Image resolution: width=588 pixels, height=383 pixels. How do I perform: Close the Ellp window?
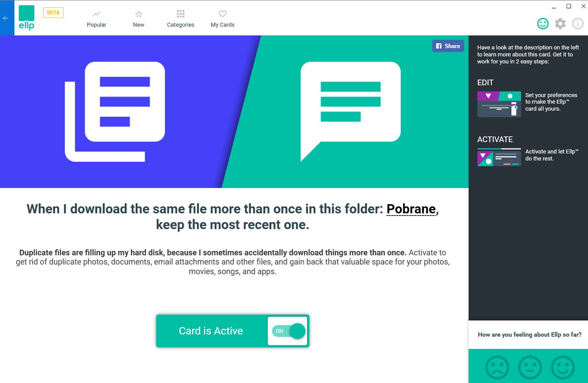click(583, 6)
